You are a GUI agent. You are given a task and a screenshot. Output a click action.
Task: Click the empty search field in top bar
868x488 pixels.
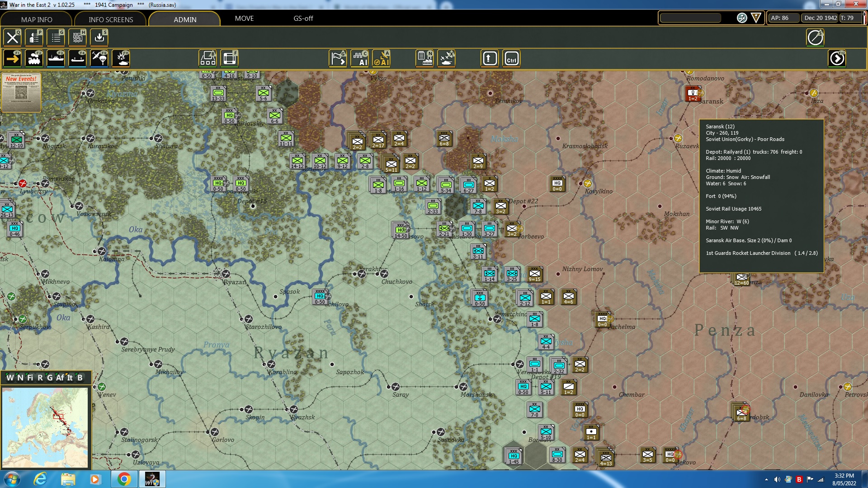tap(690, 18)
